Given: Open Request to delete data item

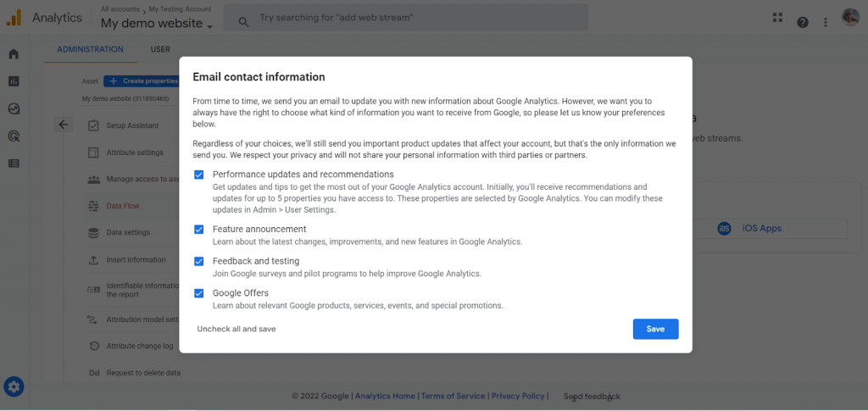Looking at the screenshot, I should click(x=143, y=373).
